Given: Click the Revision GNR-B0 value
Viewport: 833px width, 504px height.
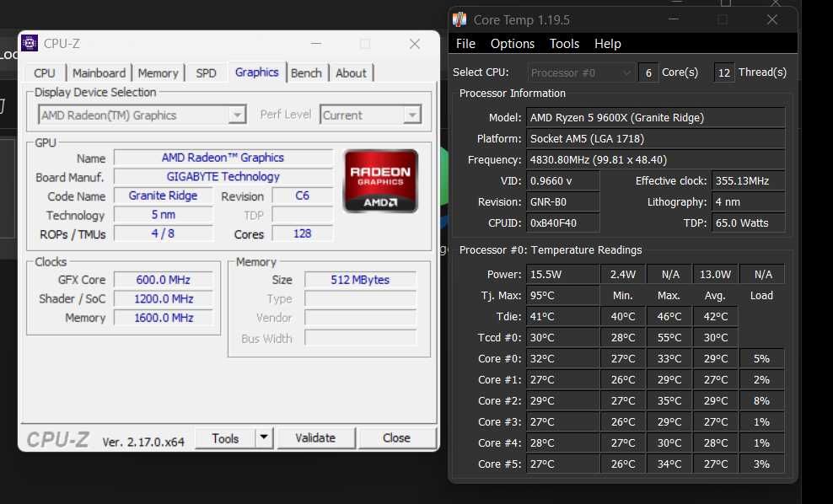Looking at the screenshot, I should pos(563,201).
